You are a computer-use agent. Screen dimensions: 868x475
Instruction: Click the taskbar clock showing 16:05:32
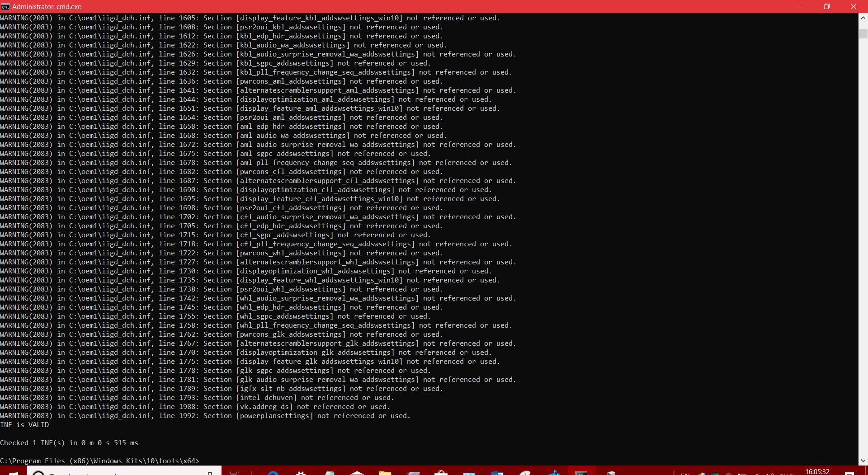coord(817,471)
